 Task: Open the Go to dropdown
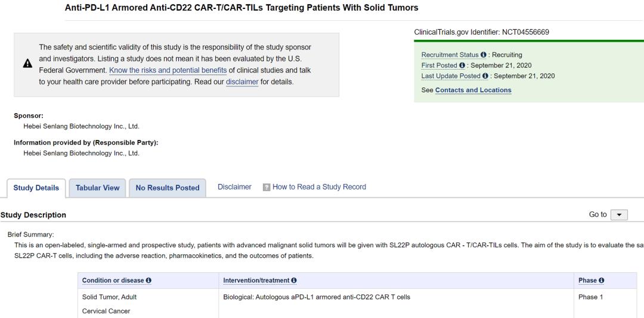(619, 214)
